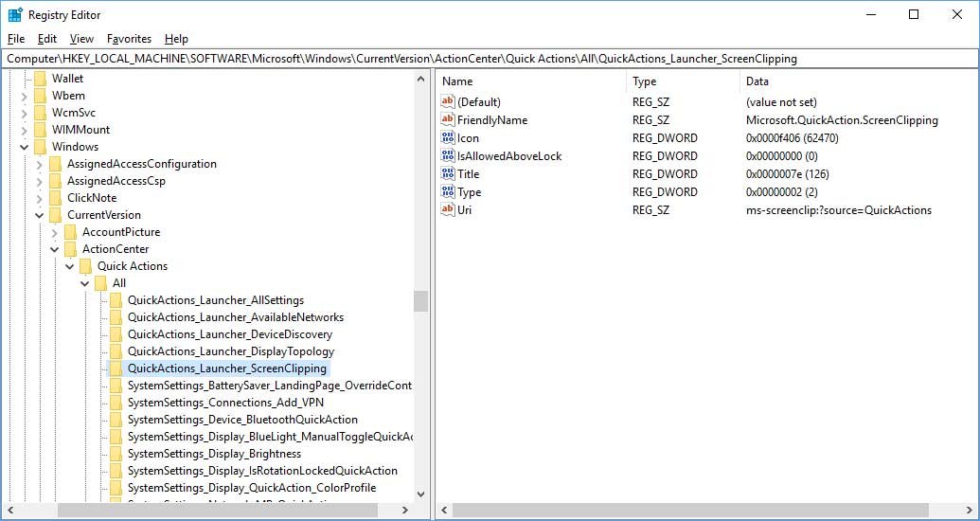
Task: Click the Uri string value icon
Action: tap(448, 210)
